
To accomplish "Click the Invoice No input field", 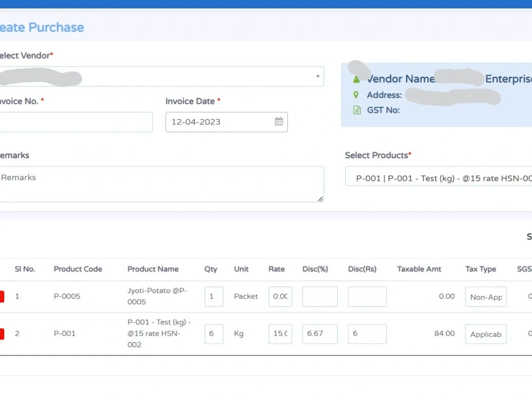I will [x=74, y=122].
